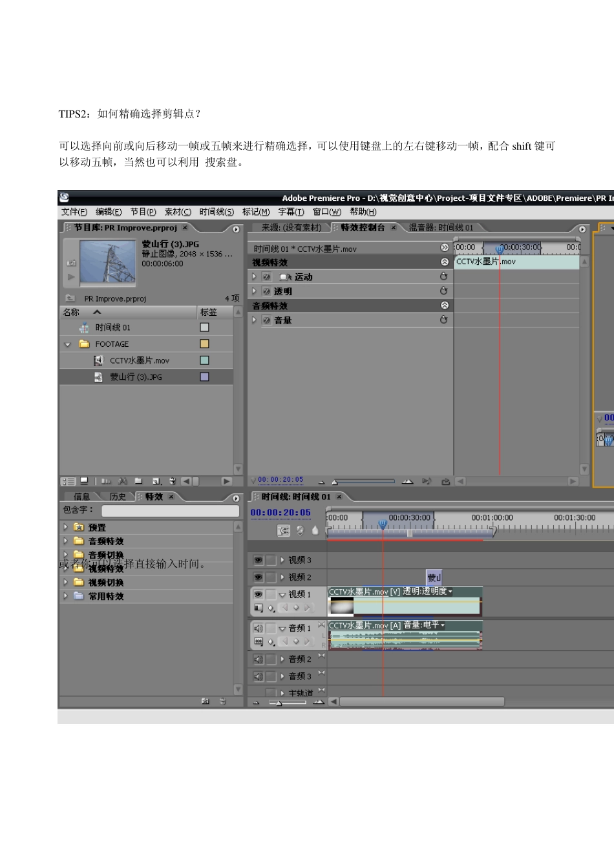
Task: Click the Find binoculars icon in project panel
Action: [x=123, y=481]
